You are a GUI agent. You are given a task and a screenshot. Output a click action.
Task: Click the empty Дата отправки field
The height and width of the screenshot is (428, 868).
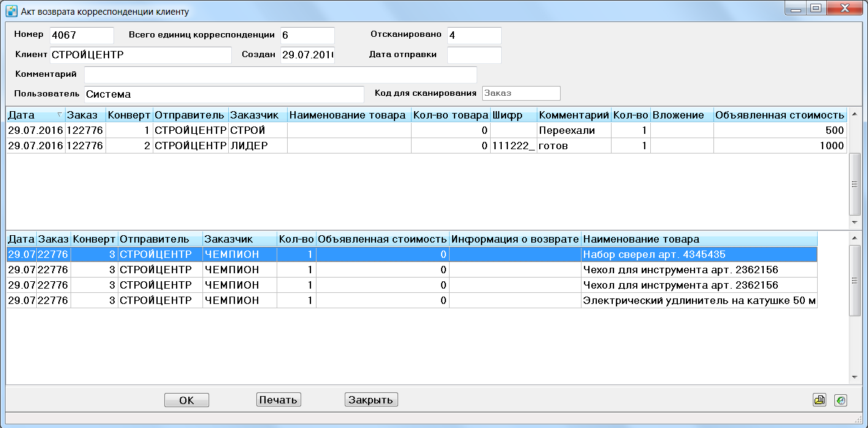(474, 55)
